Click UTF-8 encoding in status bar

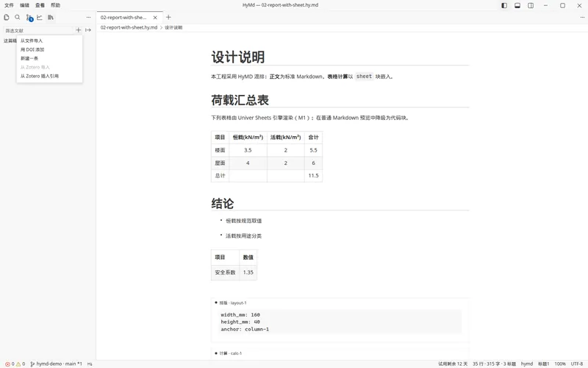point(577,364)
